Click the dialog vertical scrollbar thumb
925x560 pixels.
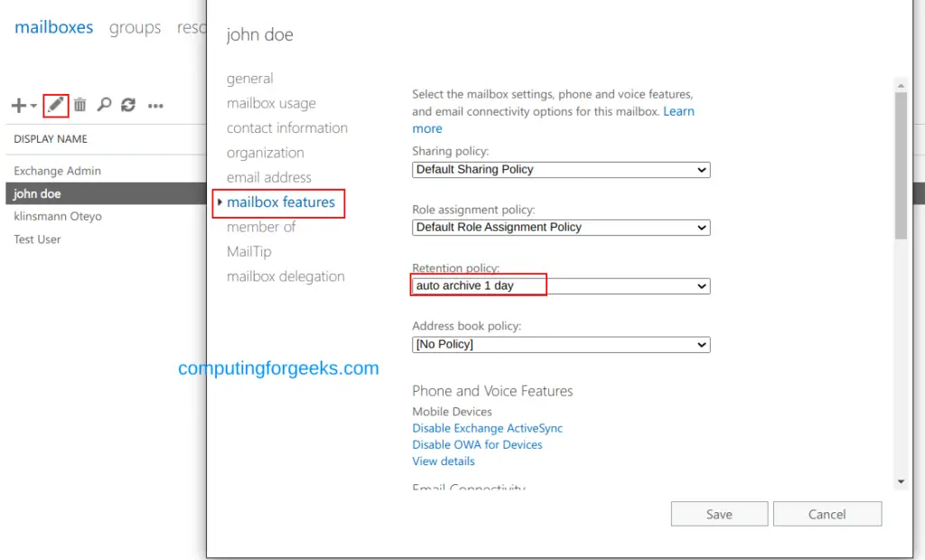(901, 165)
